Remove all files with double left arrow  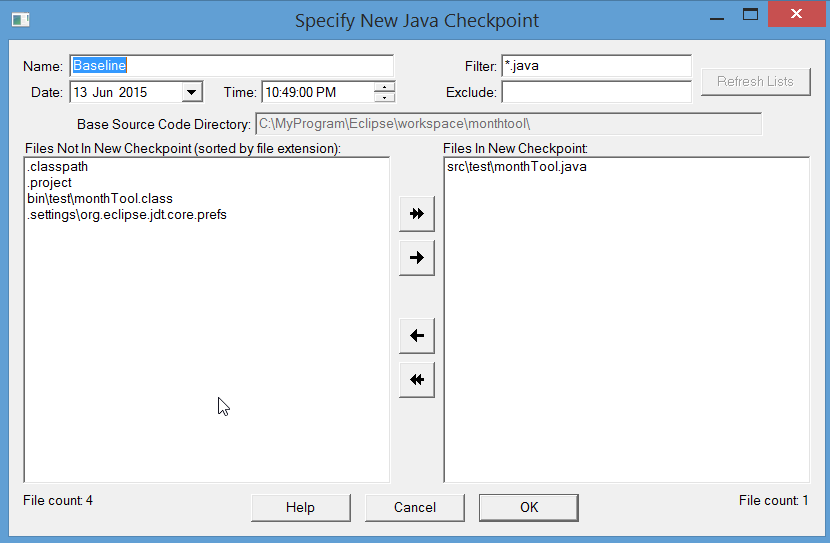tap(417, 379)
